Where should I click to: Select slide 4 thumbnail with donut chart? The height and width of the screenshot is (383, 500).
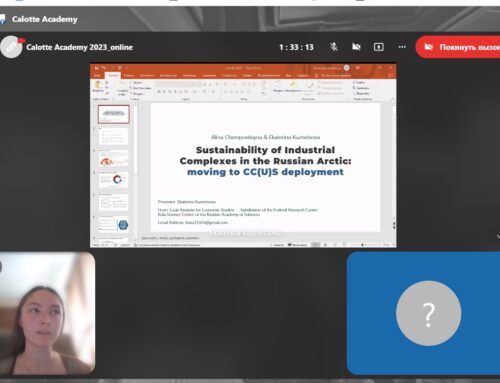[113, 180]
